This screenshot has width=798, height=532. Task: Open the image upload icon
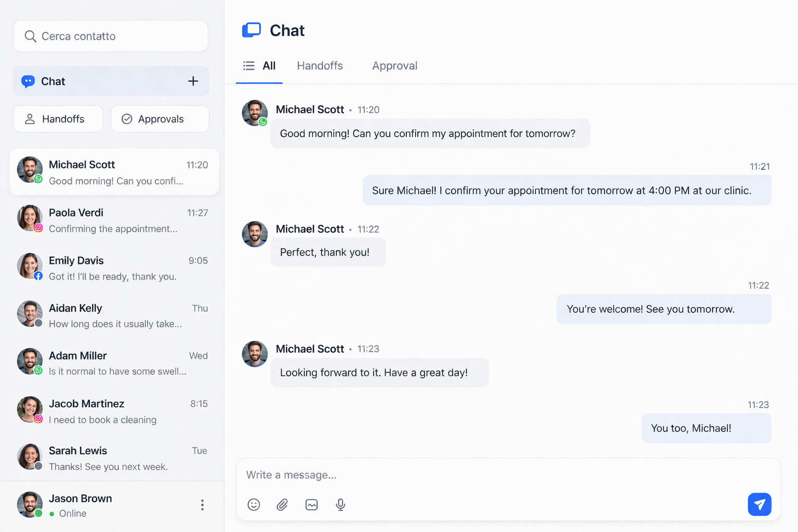312,504
